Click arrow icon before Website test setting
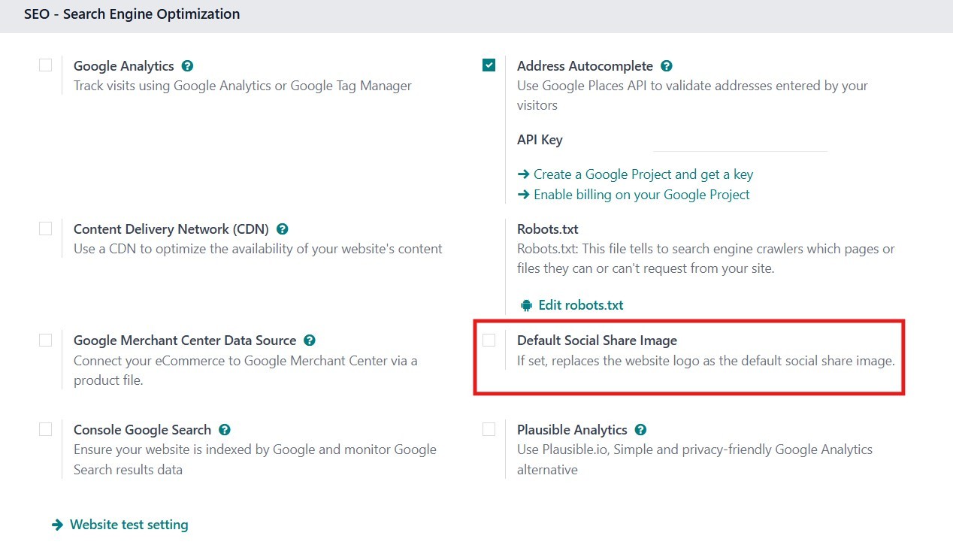Viewport: 953px width, 560px height. click(x=57, y=525)
